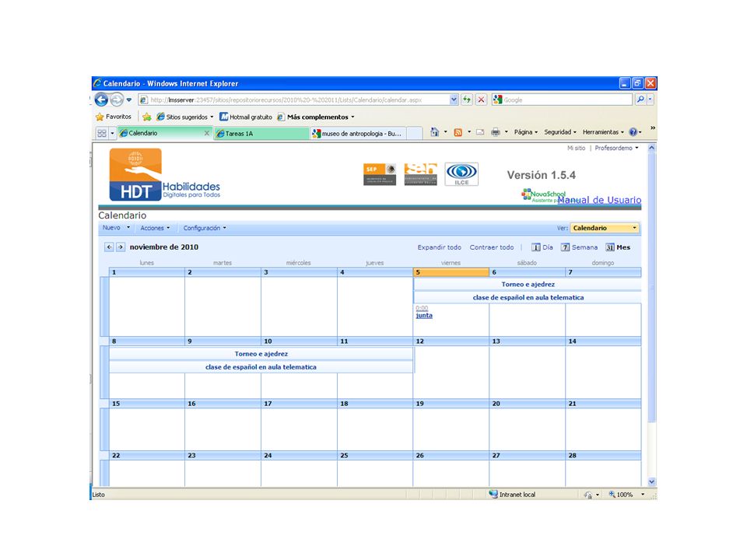Go to next month arrow
The height and width of the screenshot is (560, 747).
pos(121,247)
